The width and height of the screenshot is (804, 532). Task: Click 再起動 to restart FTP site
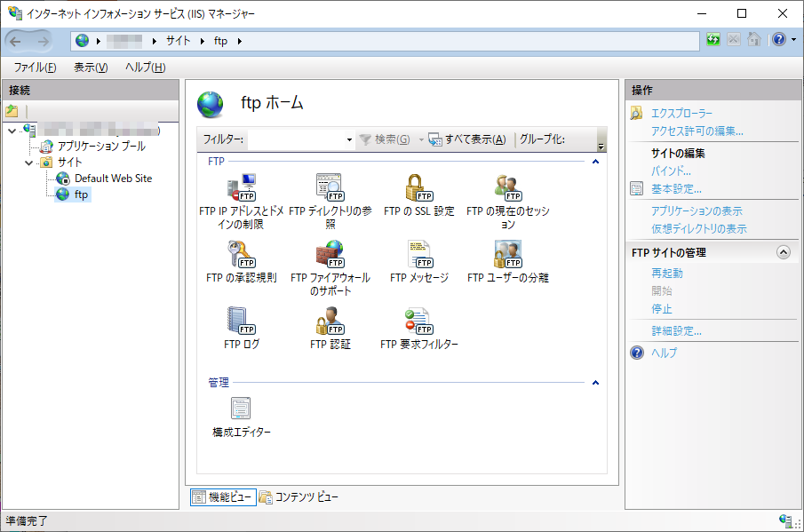tap(666, 274)
